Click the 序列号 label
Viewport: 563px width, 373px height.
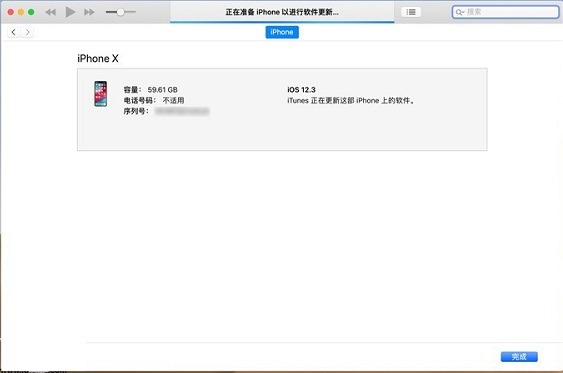pos(136,111)
